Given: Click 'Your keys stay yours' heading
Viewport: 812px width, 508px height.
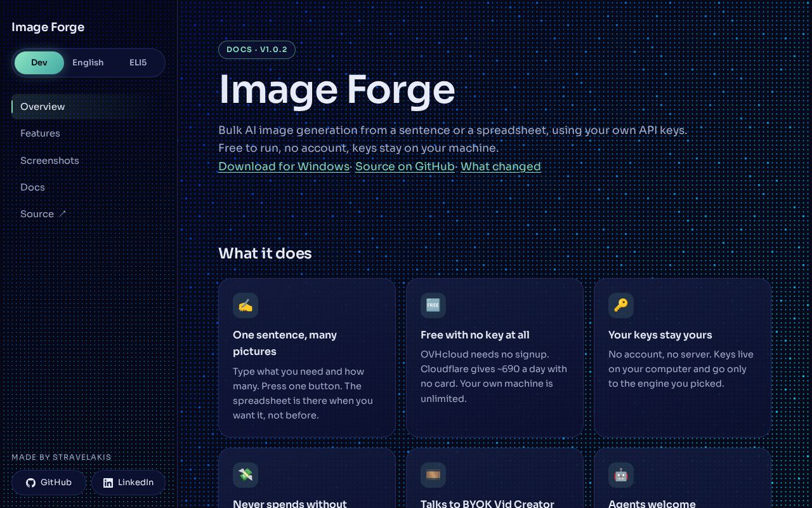Looking at the screenshot, I should tap(660, 335).
